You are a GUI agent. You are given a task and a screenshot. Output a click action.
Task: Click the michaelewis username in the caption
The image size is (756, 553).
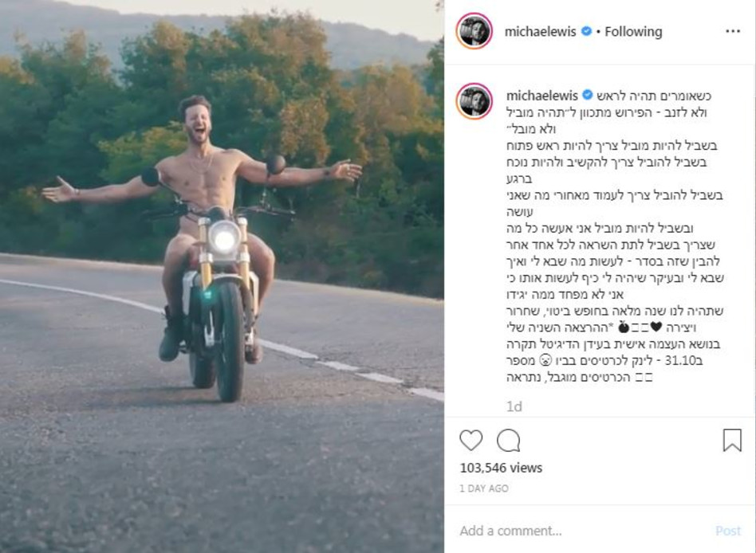541,96
